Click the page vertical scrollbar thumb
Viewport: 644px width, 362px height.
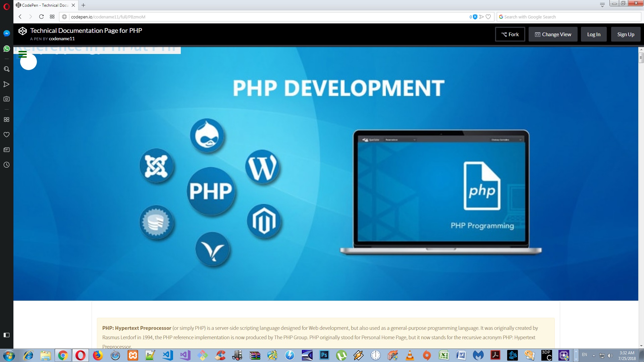641,58
